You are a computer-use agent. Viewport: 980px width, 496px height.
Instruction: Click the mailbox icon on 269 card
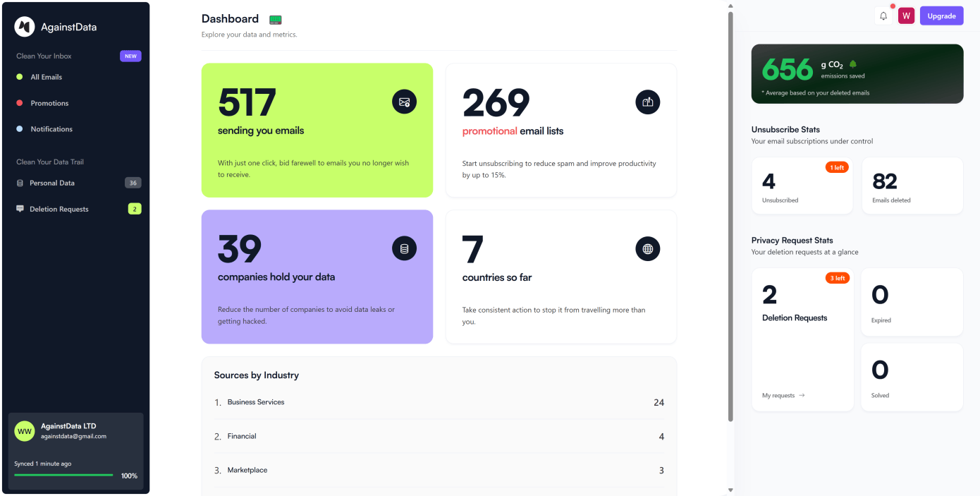tap(647, 102)
